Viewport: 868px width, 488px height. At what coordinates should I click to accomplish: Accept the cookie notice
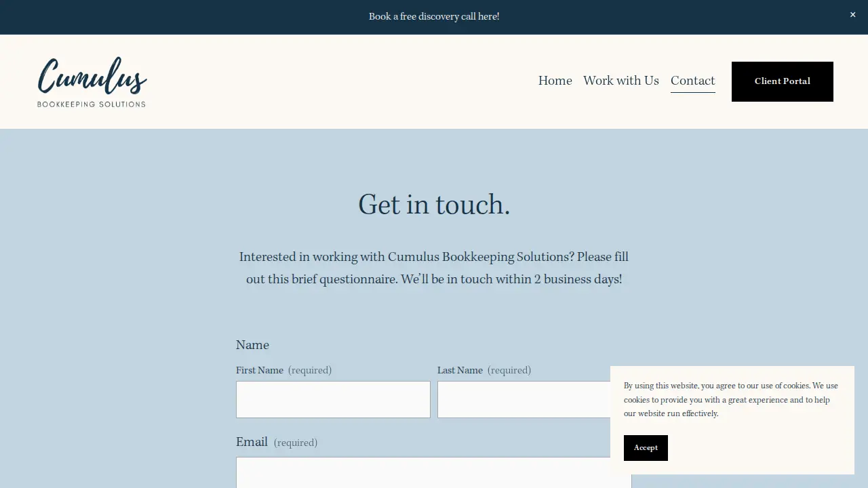pyautogui.click(x=646, y=448)
